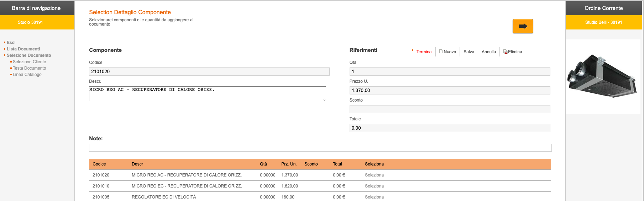The height and width of the screenshot is (201, 644).
Task: Click the Codice input field
Action: 209,72
